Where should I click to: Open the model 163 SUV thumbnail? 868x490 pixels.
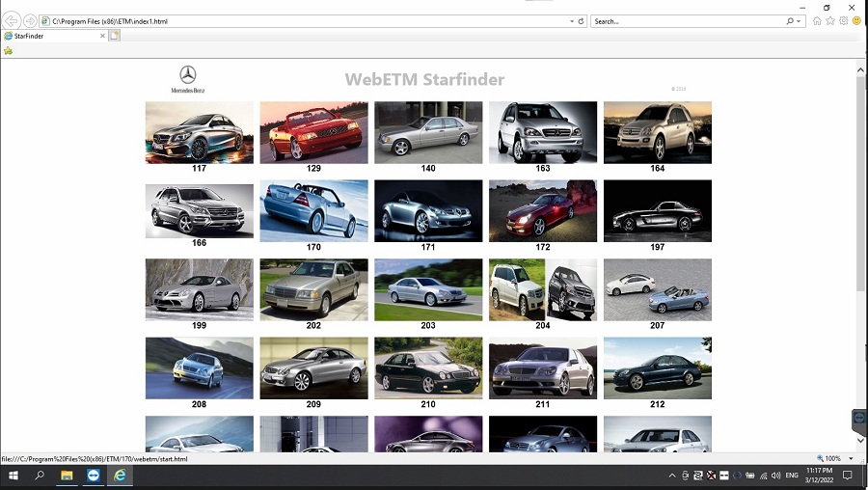click(543, 132)
